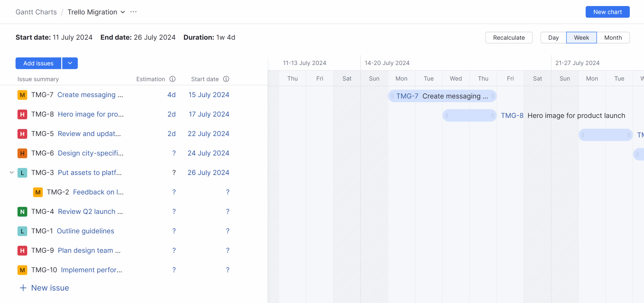Image resolution: width=644 pixels, height=303 pixels.
Task: Click the medium priority icon beside TMG-10
Action: point(22,270)
